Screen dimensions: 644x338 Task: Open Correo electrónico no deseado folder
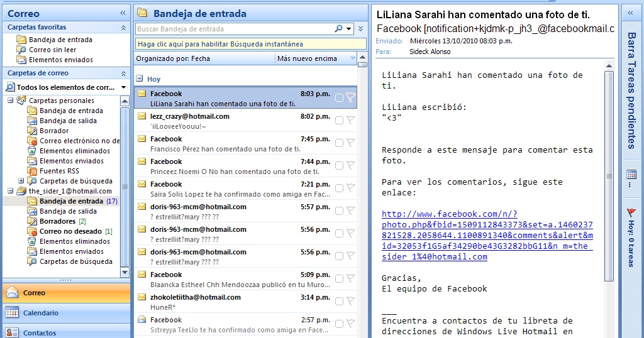coord(74,141)
